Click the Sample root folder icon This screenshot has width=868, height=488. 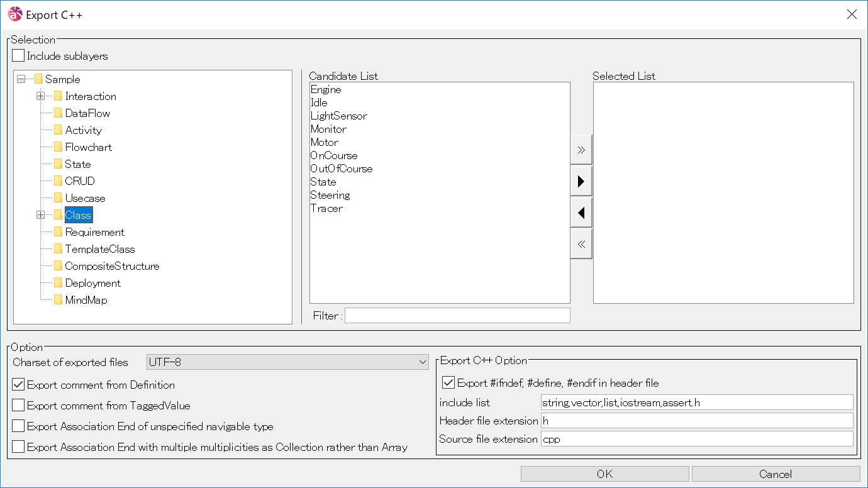[x=38, y=79]
